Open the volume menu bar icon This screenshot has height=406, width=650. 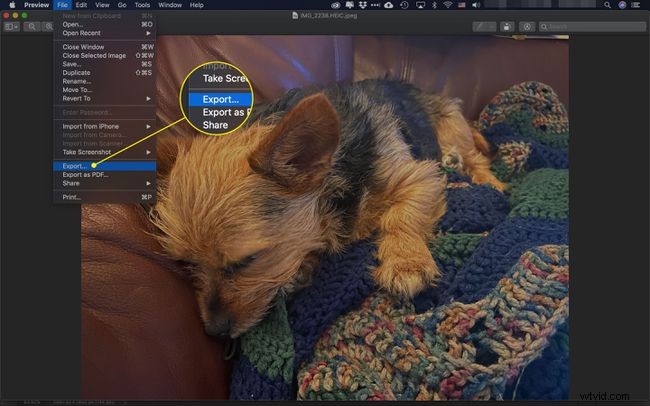[x=476, y=5]
